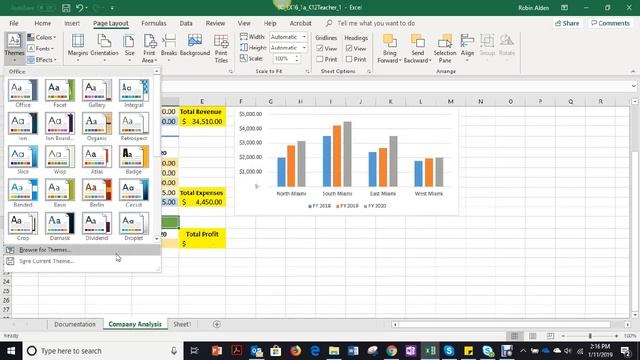Expand the Sheet Options dialog launcher
This screenshot has width=640, height=360.
[x=369, y=71]
